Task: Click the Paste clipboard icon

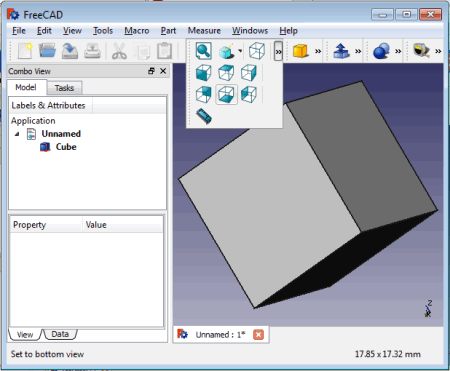Action: 164,51
